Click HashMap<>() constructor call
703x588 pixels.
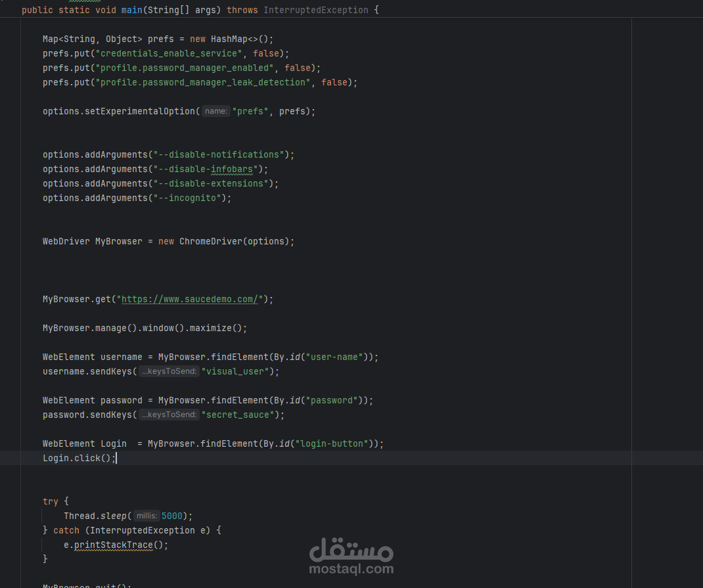[x=239, y=39]
